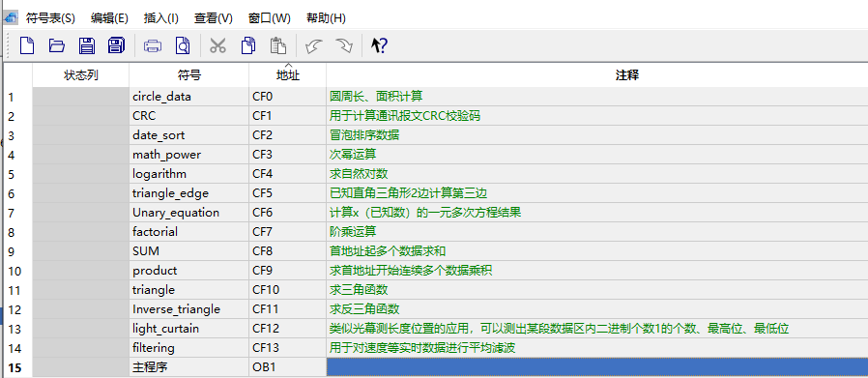Viewport: 868px width, 378px height.
Task: Select row header number 1
Action: tap(17, 97)
